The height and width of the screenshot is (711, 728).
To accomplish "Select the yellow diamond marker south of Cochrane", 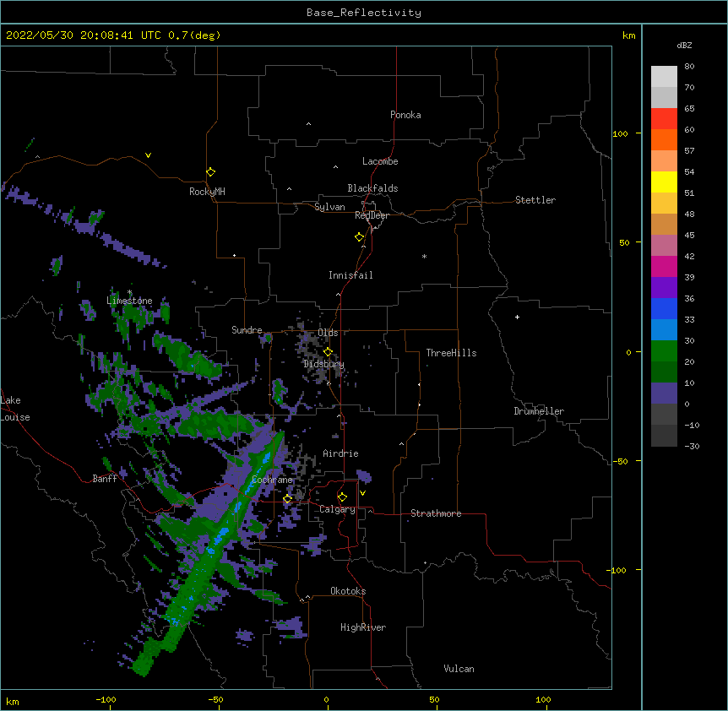I will [x=287, y=499].
